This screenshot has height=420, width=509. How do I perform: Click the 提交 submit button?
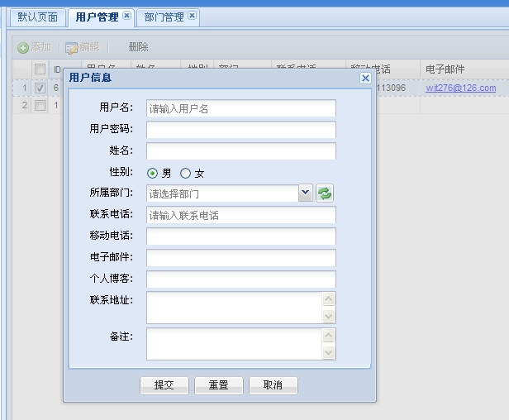pos(164,385)
